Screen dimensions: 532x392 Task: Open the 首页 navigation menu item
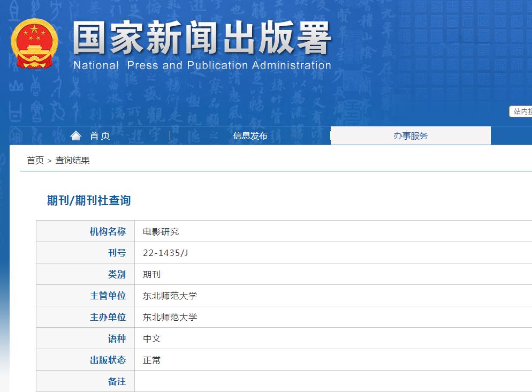point(99,135)
